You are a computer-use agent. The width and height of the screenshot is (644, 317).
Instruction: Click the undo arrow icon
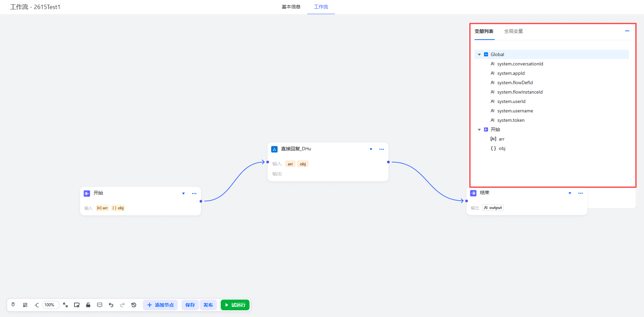click(111, 305)
